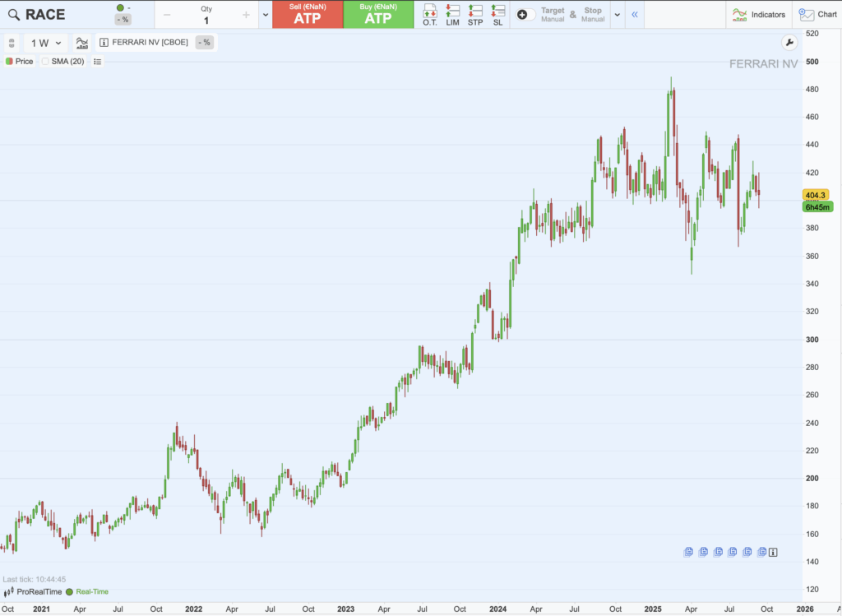The width and height of the screenshot is (842, 616).
Task: Click the green Buy ATP button
Action: click(378, 15)
